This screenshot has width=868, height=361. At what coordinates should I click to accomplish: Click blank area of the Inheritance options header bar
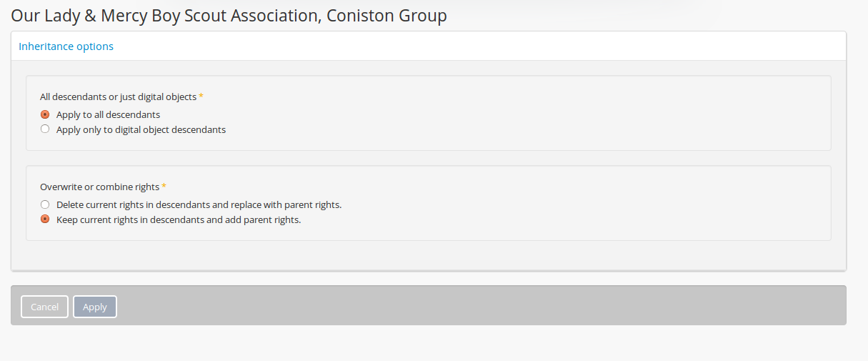tap(479, 46)
